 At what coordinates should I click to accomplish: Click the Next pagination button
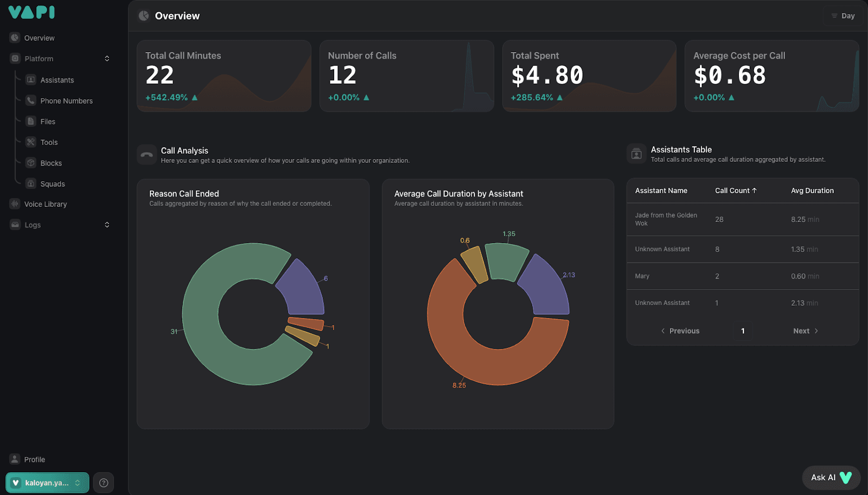pyautogui.click(x=805, y=331)
